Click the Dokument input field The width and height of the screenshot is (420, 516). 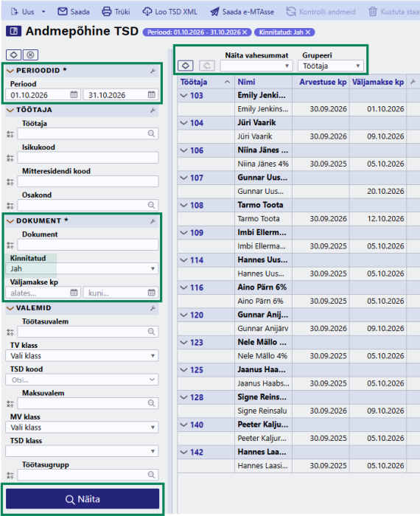pyautogui.click(x=88, y=245)
